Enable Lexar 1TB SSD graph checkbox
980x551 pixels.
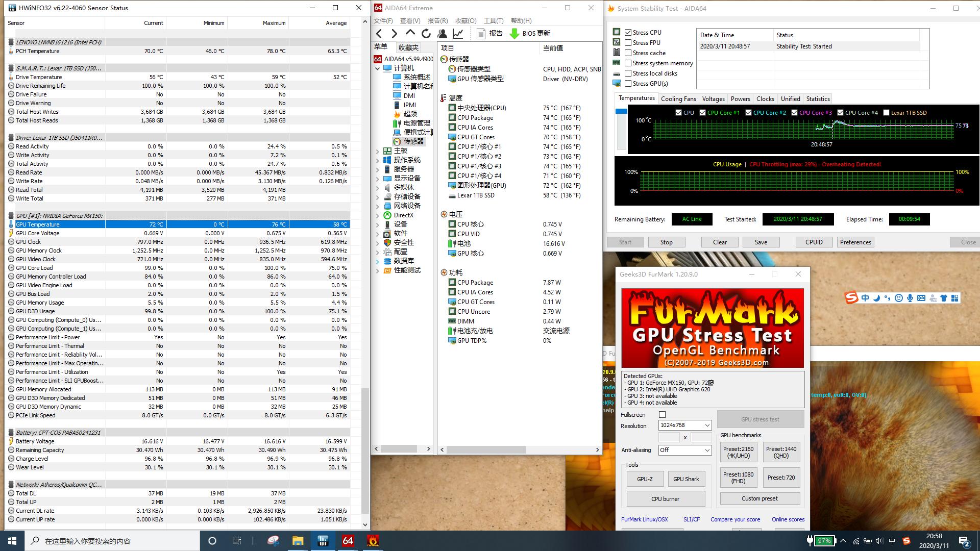click(887, 113)
